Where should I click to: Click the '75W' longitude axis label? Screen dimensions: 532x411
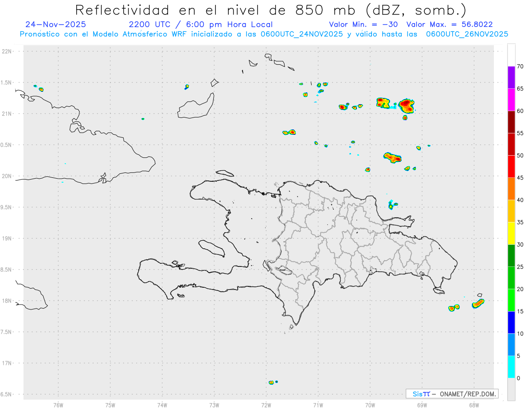tap(110, 404)
